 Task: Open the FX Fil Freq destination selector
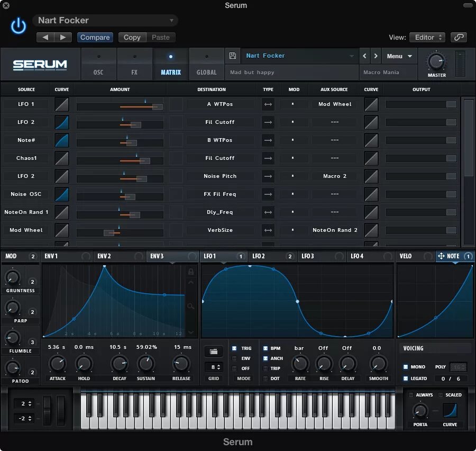point(220,194)
